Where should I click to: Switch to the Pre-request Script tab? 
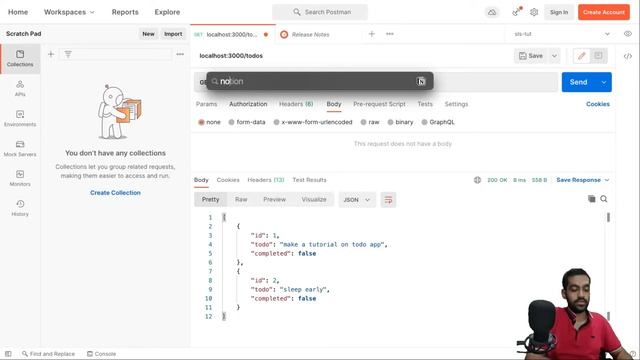click(379, 104)
